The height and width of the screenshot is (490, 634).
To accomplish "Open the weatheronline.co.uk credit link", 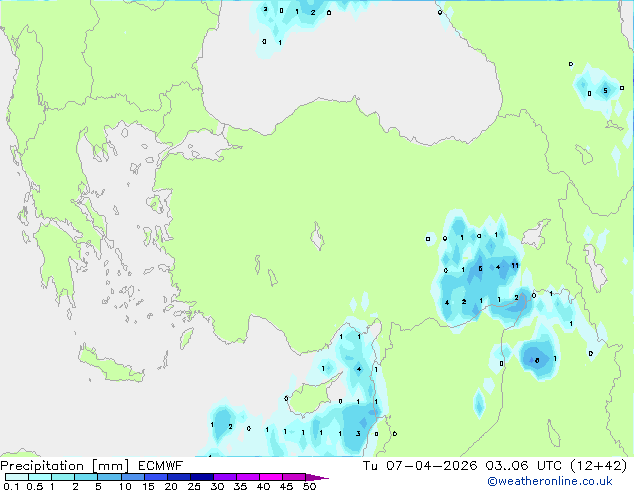I will coord(550,481).
